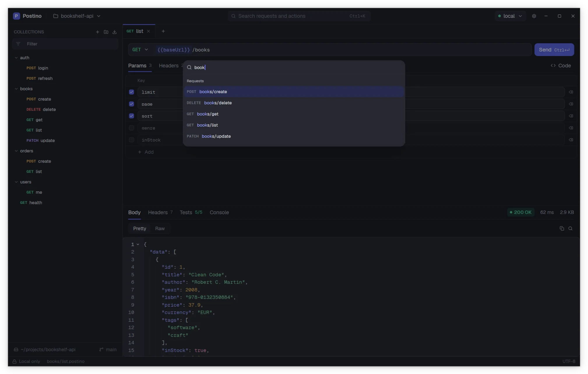
Task: Switch to response Tests tab
Action: coord(191,212)
